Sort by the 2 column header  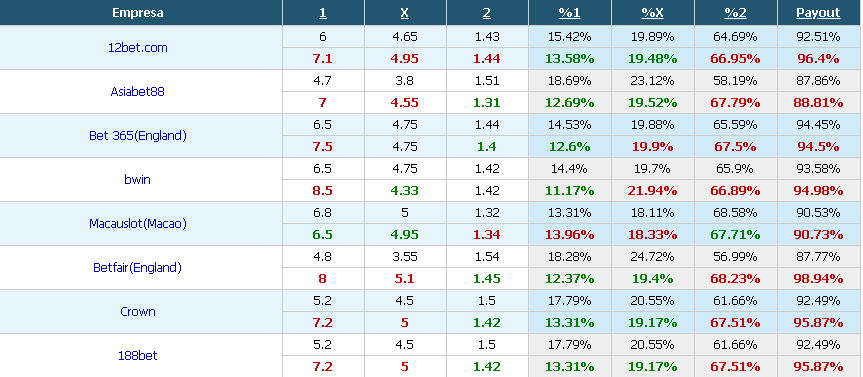[487, 13]
